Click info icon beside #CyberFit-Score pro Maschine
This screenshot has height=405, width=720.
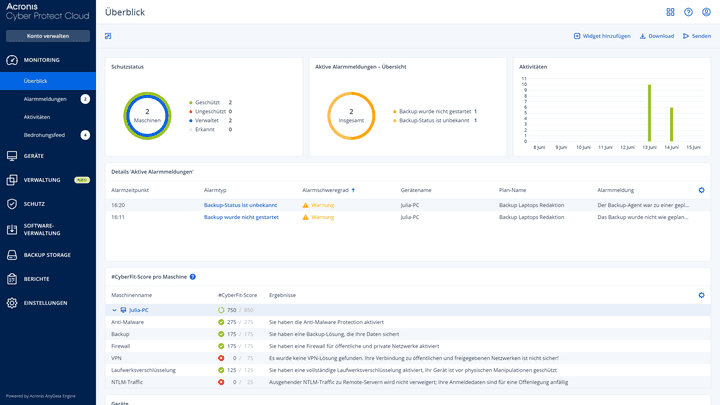(192, 276)
